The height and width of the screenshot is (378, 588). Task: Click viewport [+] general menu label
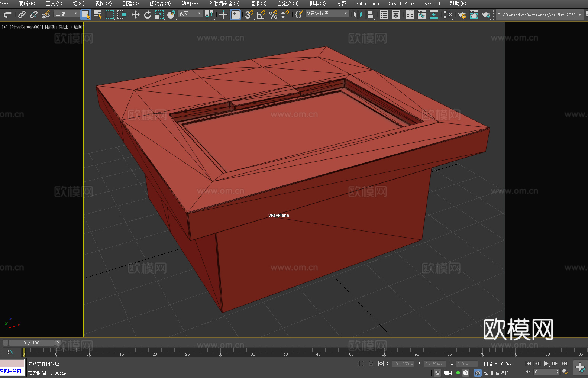4,27
